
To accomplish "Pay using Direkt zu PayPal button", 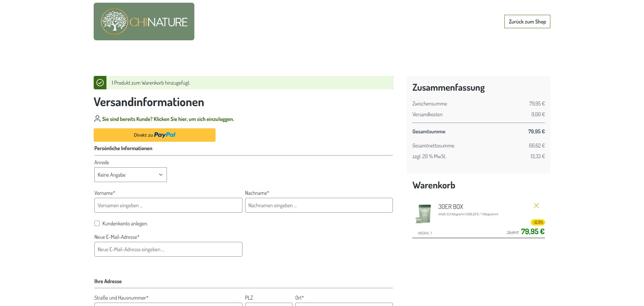I will coord(154,135).
